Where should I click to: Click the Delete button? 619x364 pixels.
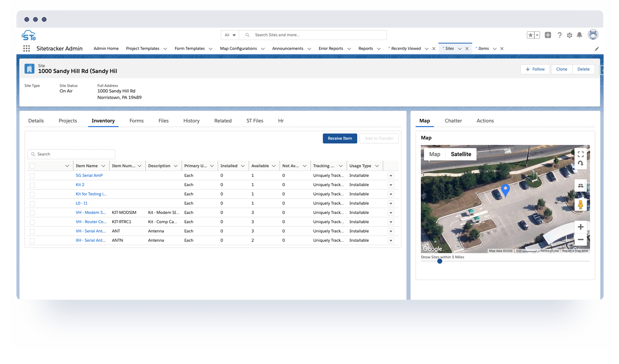(583, 69)
